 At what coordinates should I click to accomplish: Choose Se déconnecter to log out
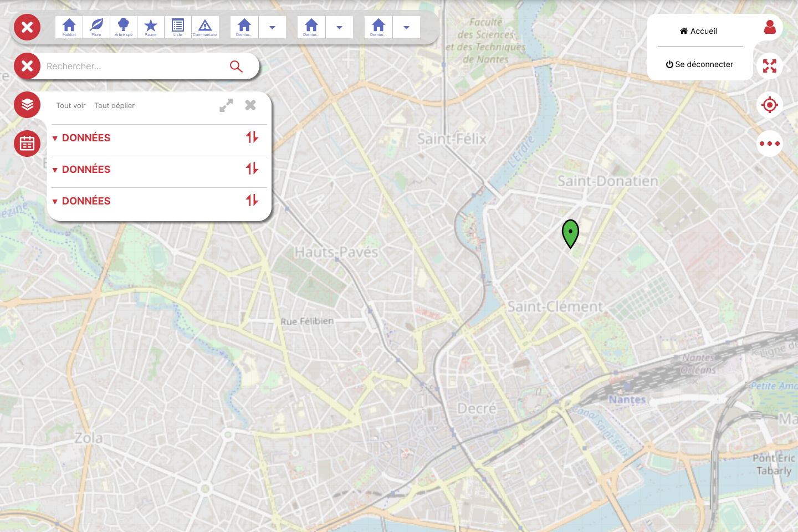[x=699, y=64]
